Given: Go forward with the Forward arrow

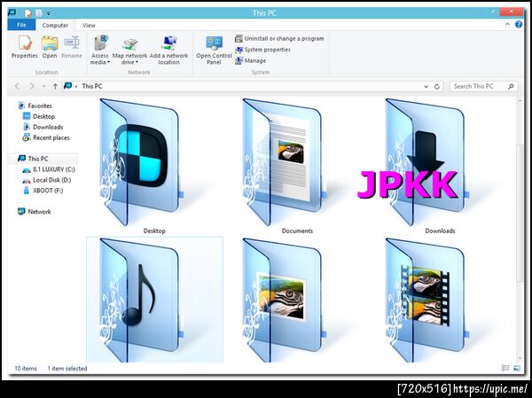Looking at the screenshot, I should pyautogui.click(x=32, y=86).
